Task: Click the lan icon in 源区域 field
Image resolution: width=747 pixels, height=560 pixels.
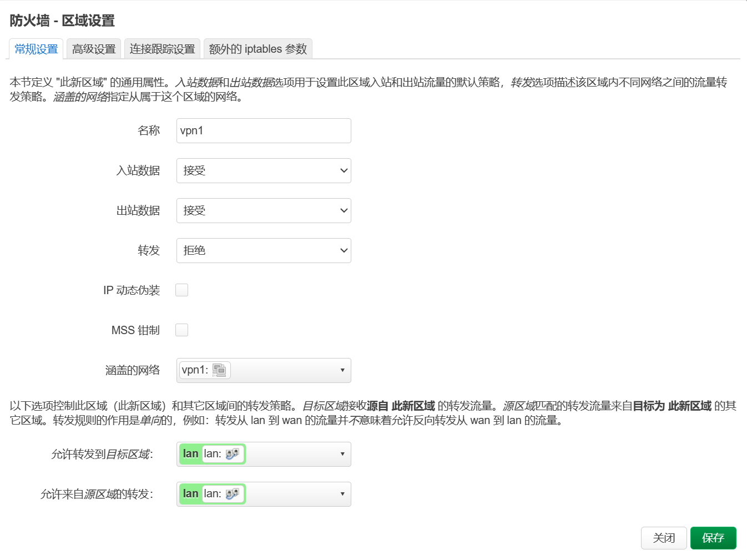Action: point(232,494)
